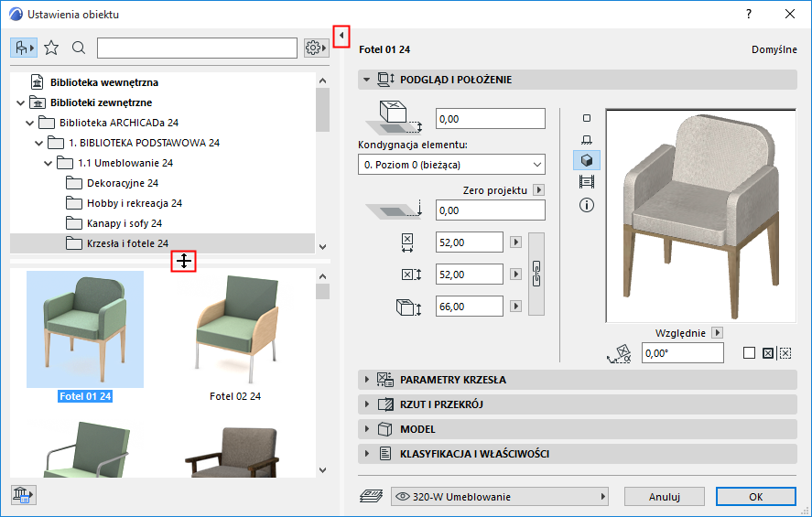Toggle the dimension chain link icon
This screenshot has height=517, width=812.
click(x=536, y=274)
